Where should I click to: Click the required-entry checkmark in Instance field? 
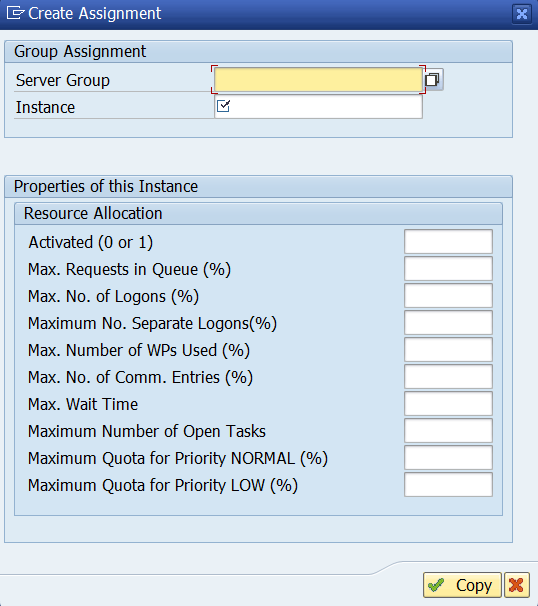click(223, 106)
